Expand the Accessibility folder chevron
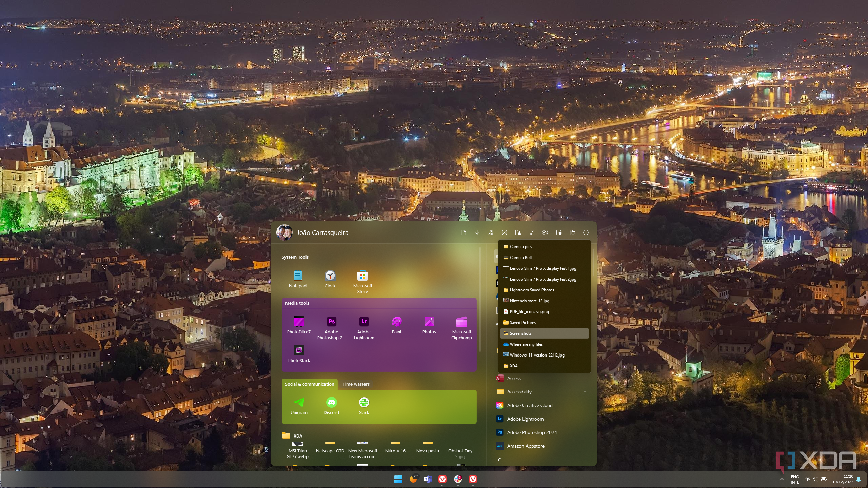Viewport: 868px width, 488px height. coord(585,392)
